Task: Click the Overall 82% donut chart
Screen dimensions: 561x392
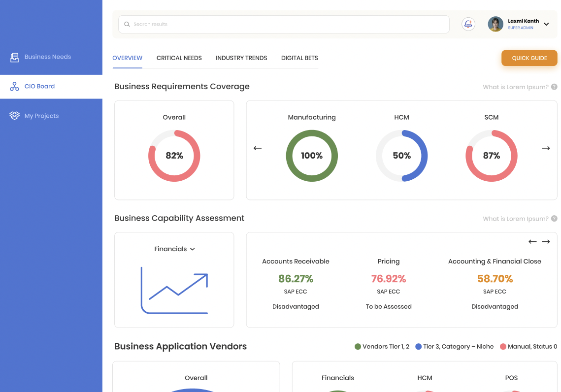Action: (x=174, y=156)
